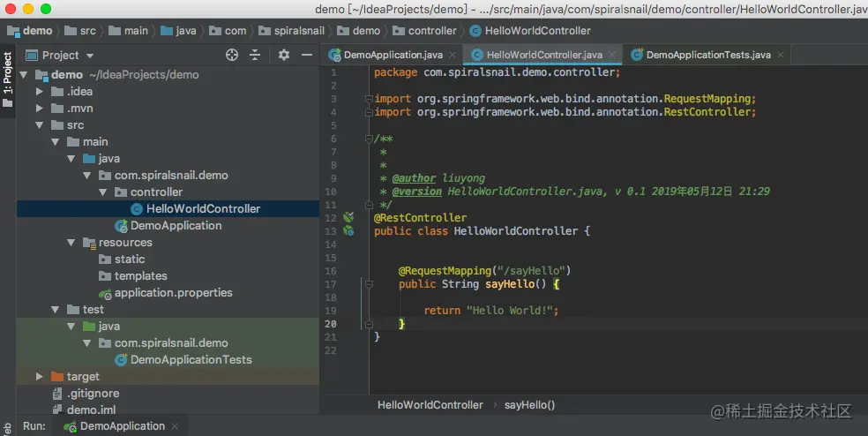Fold the sayHello method on line 17
This screenshot has width=868, height=436.
coord(369,284)
